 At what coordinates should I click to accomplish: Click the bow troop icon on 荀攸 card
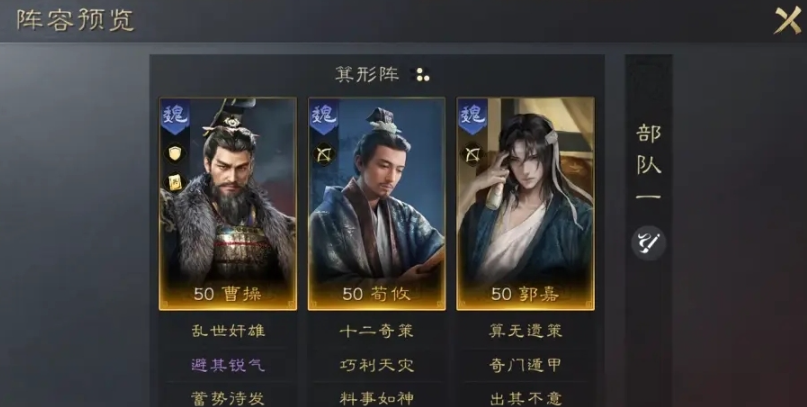click(324, 153)
